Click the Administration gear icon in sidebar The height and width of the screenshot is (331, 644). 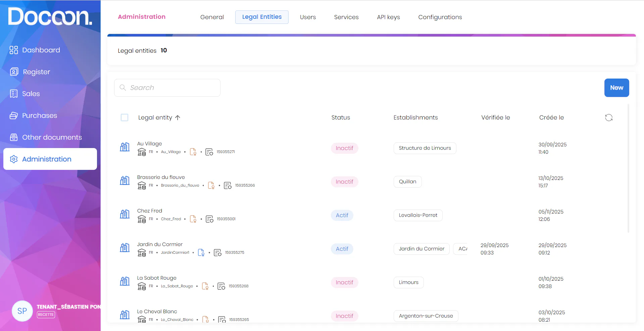pyautogui.click(x=14, y=159)
